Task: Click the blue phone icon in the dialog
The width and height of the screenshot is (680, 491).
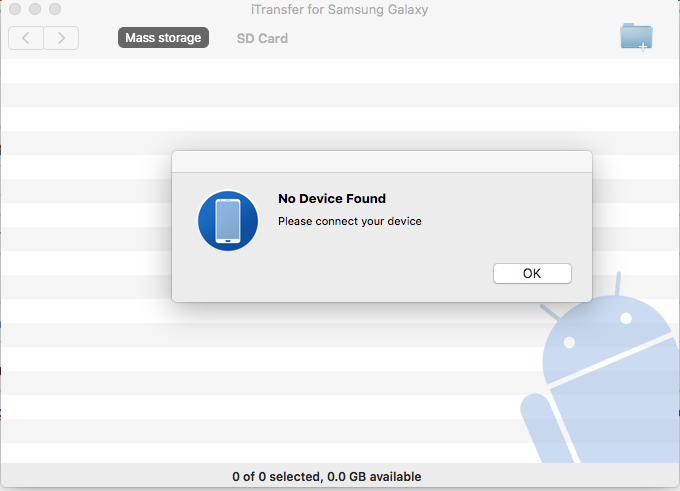Action: click(228, 221)
